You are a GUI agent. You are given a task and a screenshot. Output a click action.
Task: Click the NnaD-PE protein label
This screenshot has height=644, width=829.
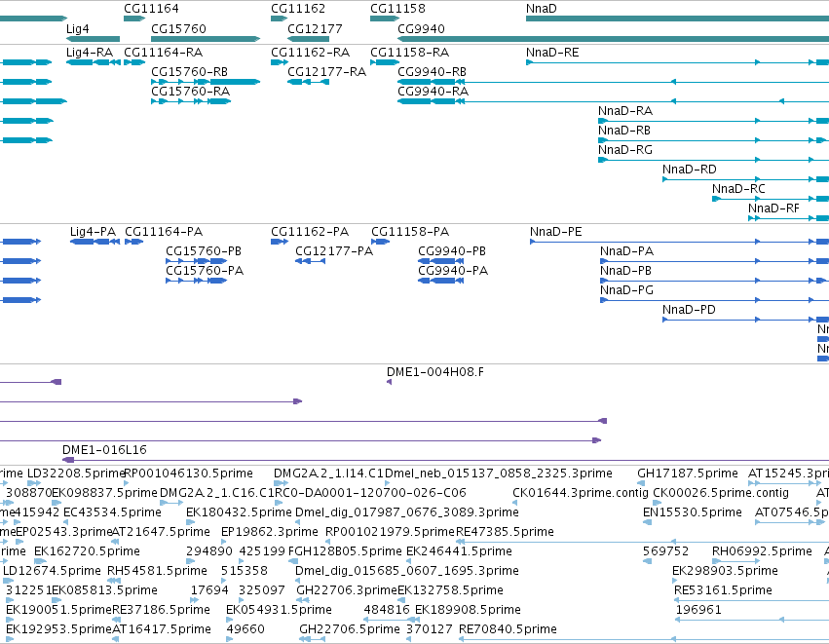click(x=555, y=232)
